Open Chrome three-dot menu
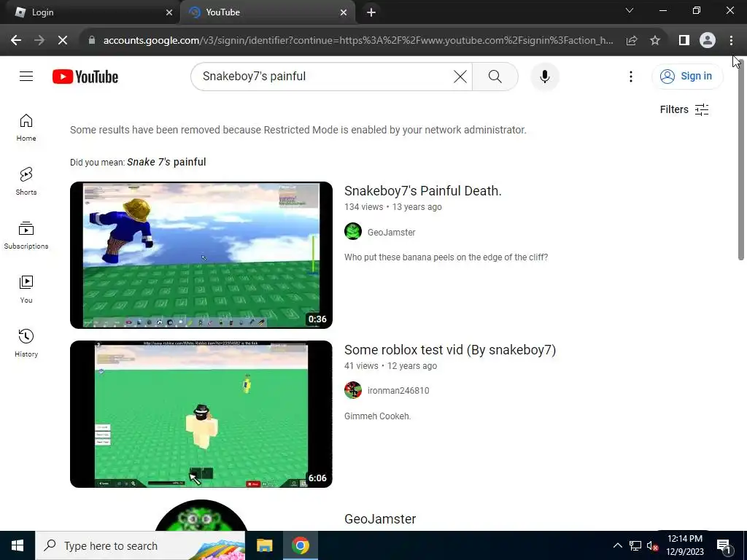This screenshot has width=747, height=560. (731, 40)
